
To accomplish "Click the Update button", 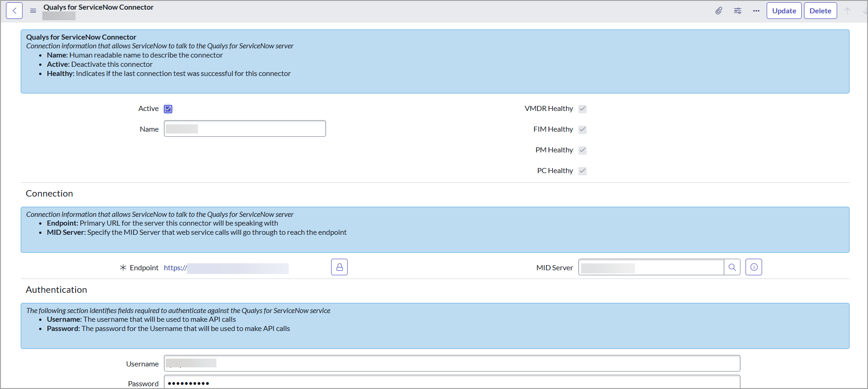I will tap(784, 11).
